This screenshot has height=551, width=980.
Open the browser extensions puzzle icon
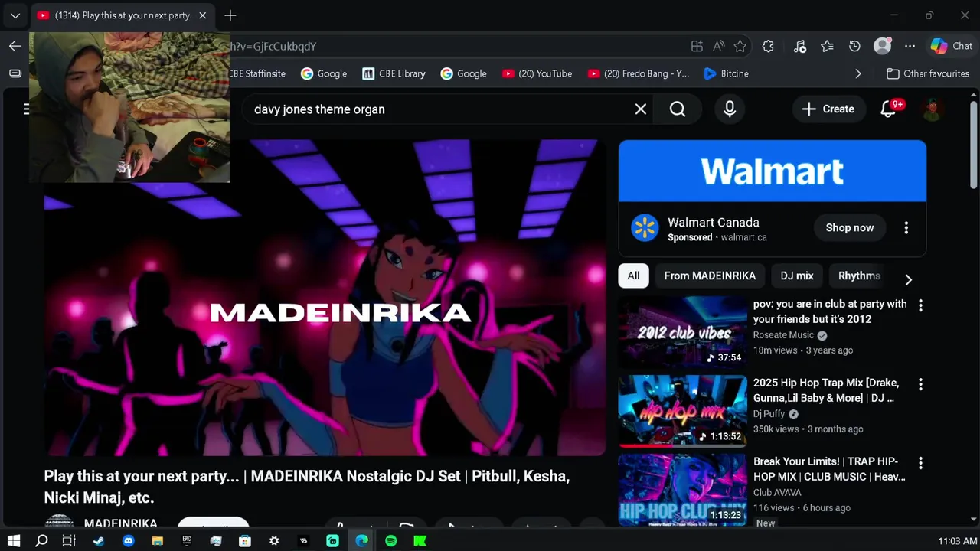(x=768, y=46)
